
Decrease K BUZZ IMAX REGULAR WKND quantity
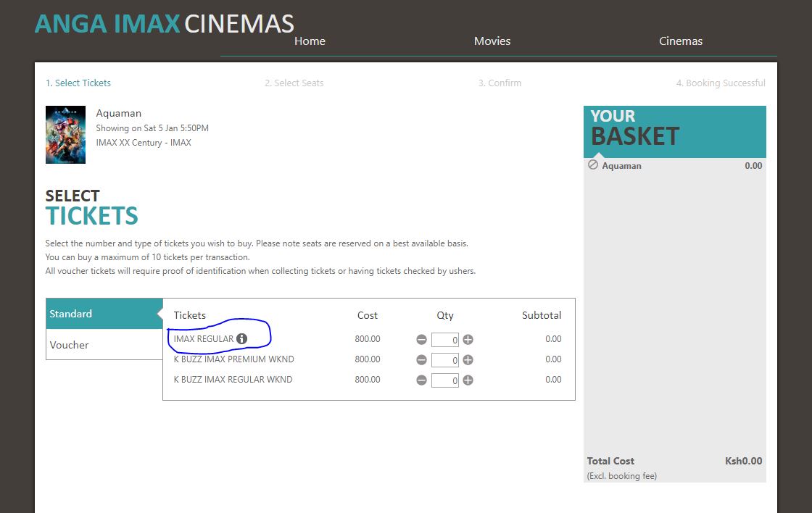tap(421, 380)
